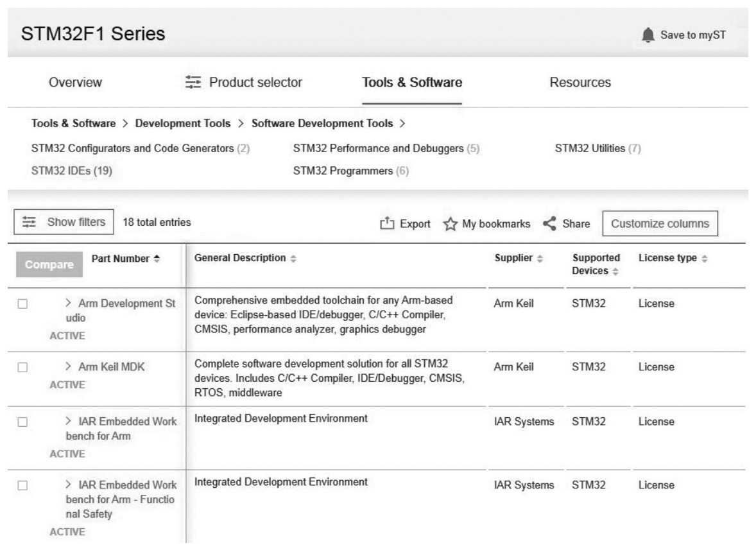The height and width of the screenshot is (550, 756).
Task: Open the Customize columns button
Action: pos(660,224)
